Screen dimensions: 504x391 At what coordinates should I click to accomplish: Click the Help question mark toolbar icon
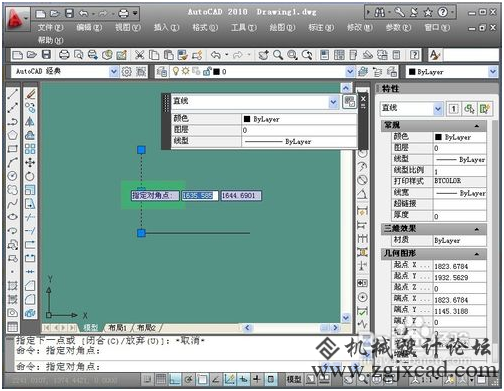[x=414, y=55]
